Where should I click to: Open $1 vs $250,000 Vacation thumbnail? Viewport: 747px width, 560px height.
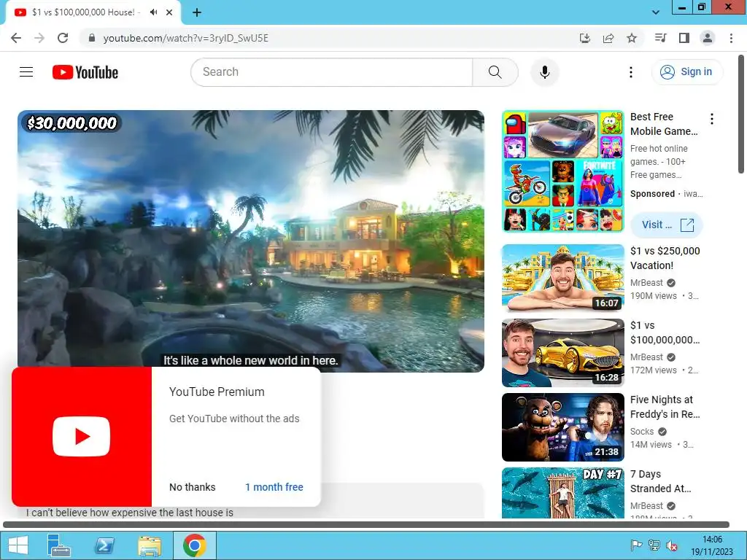pos(563,278)
